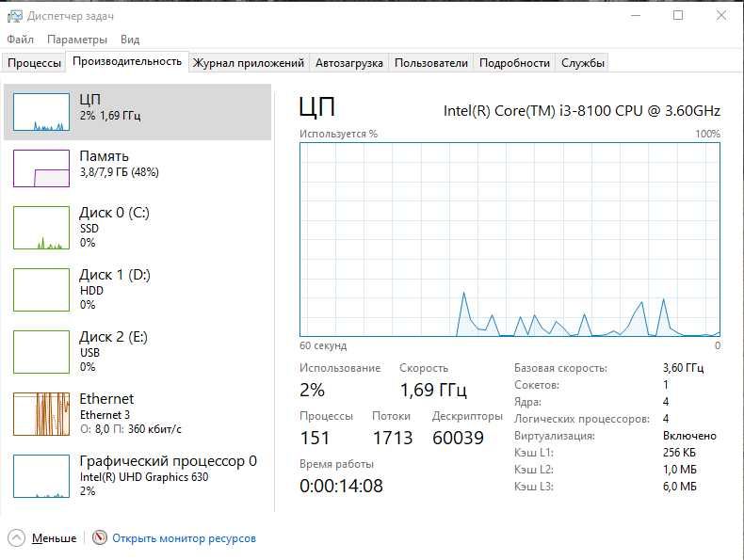The height and width of the screenshot is (560, 744).
Task: Open the Автозагрузка tab
Action: coord(348,63)
